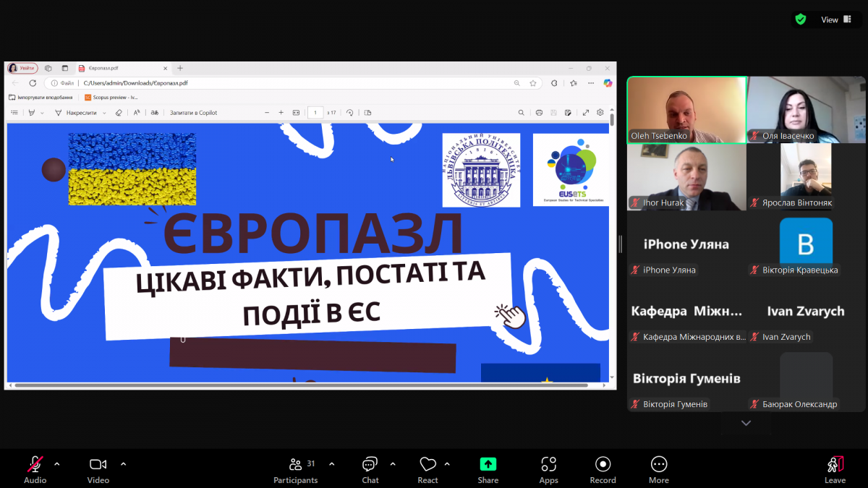The width and height of the screenshot is (868, 488).
Task: Click the page number input field
Action: [x=315, y=112]
